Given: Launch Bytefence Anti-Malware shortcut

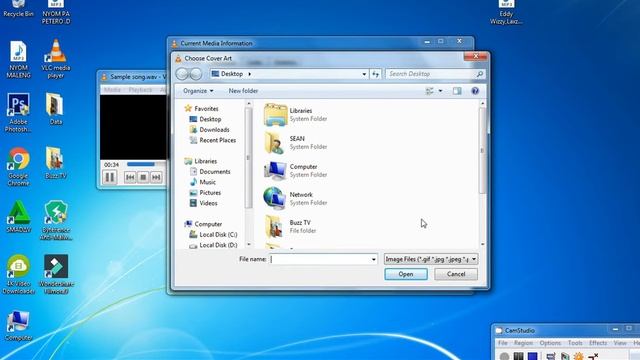Looking at the screenshot, I should coord(56,220).
